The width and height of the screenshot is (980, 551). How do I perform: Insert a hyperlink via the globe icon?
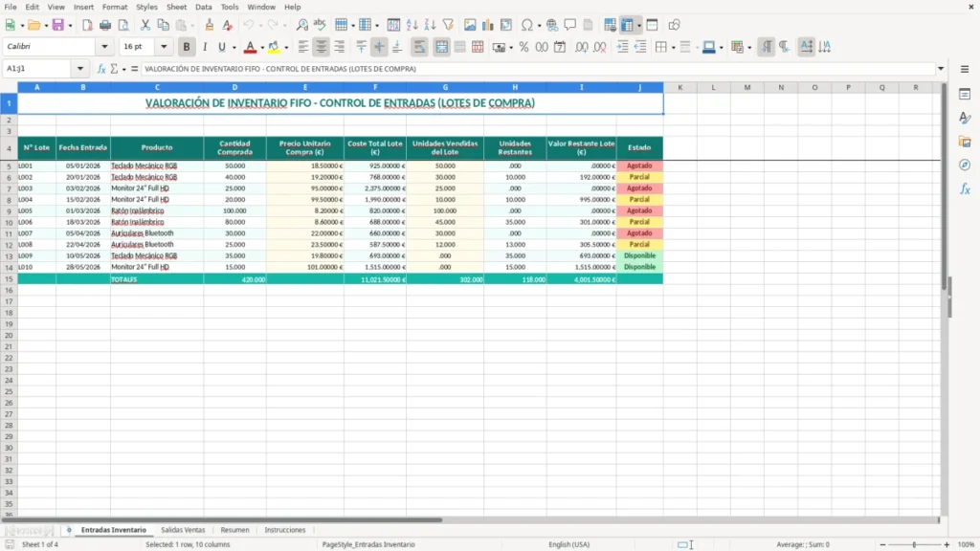point(552,25)
